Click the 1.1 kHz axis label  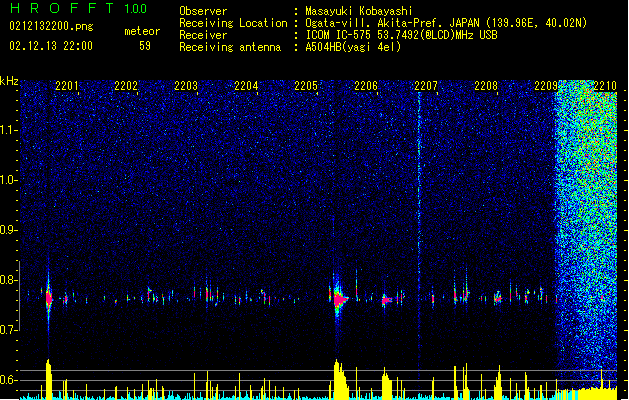[9, 130]
